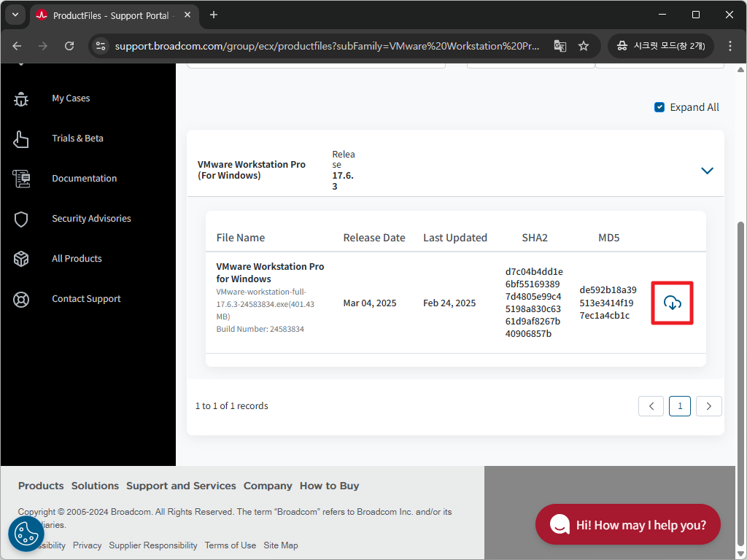
Task: Click the SHA2 column header
Action: (535, 238)
